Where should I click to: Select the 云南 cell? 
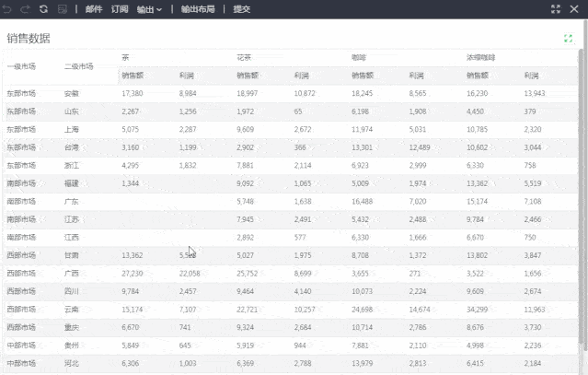(71, 310)
